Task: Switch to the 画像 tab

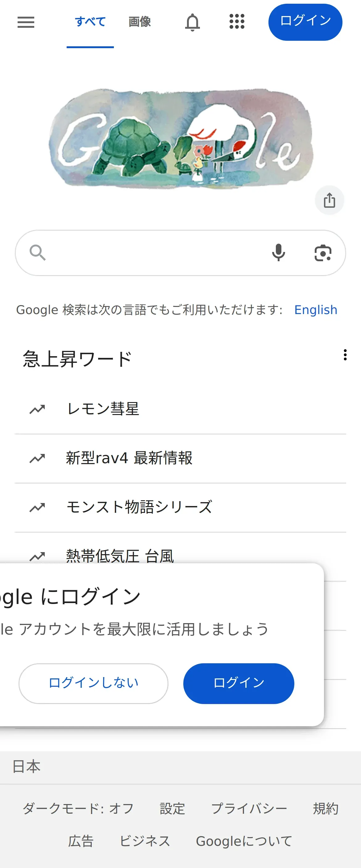Action: coord(139,22)
